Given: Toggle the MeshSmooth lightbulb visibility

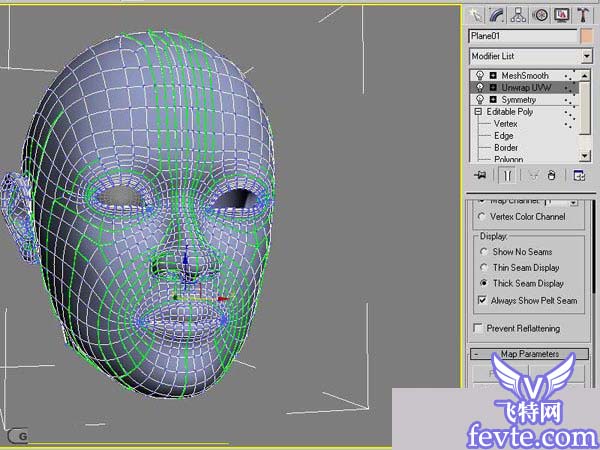Looking at the screenshot, I should (480, 75).
